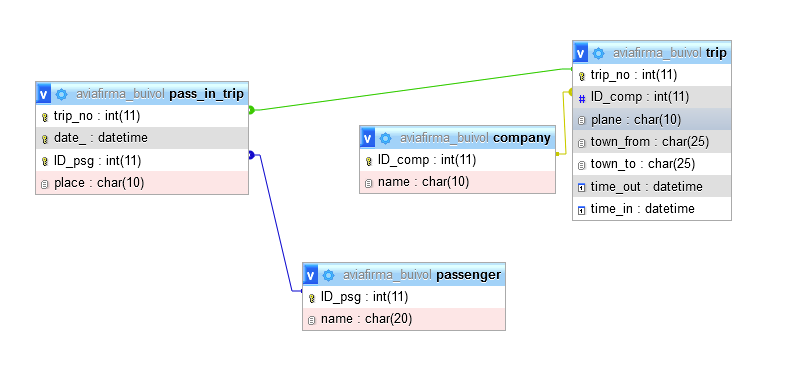
Task: Click the column icon beside name : char(10)
Action: (369, 183)
